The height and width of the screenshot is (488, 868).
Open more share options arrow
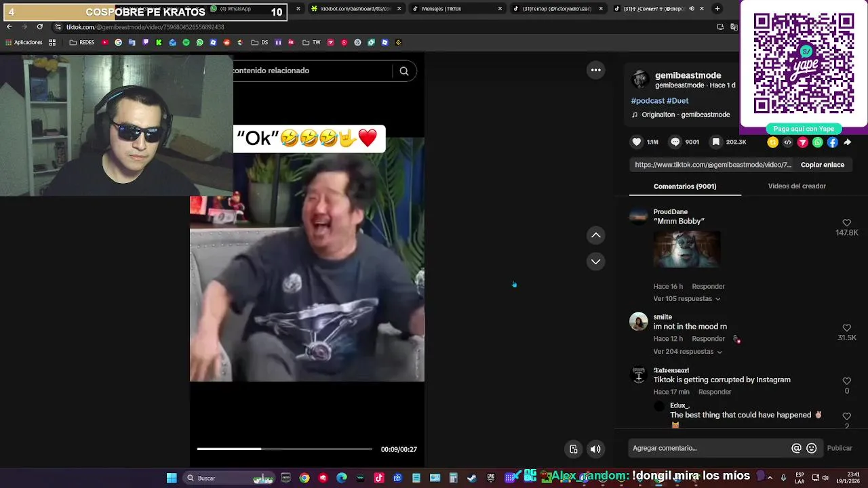pos(848,142)
